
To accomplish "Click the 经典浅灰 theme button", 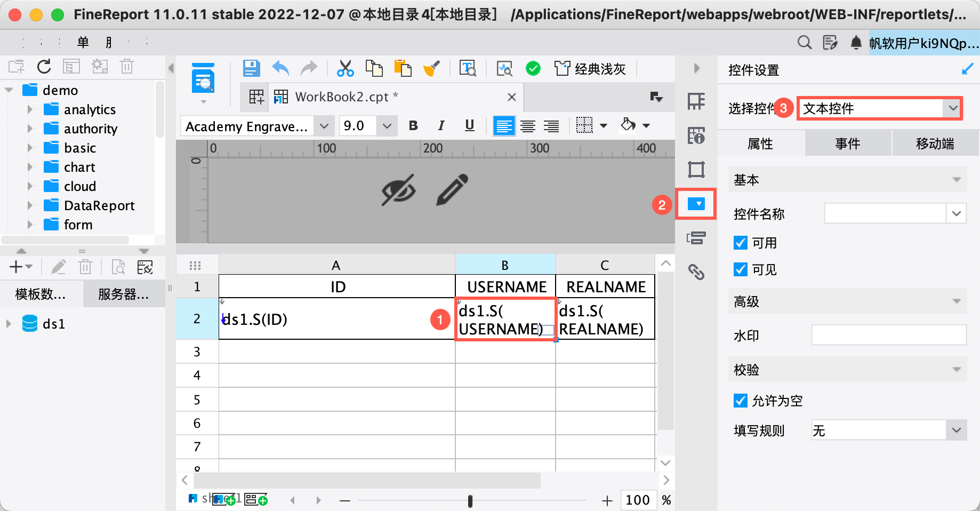I will coord(590,69).
